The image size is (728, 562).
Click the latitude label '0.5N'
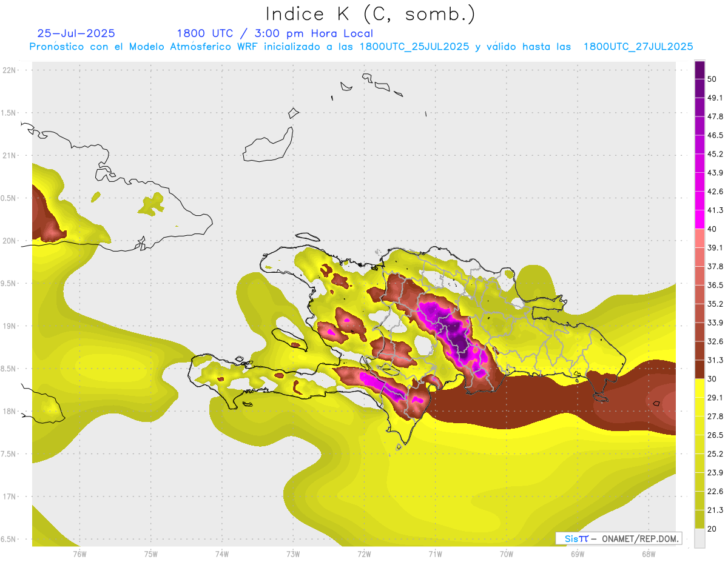point(9,198)
